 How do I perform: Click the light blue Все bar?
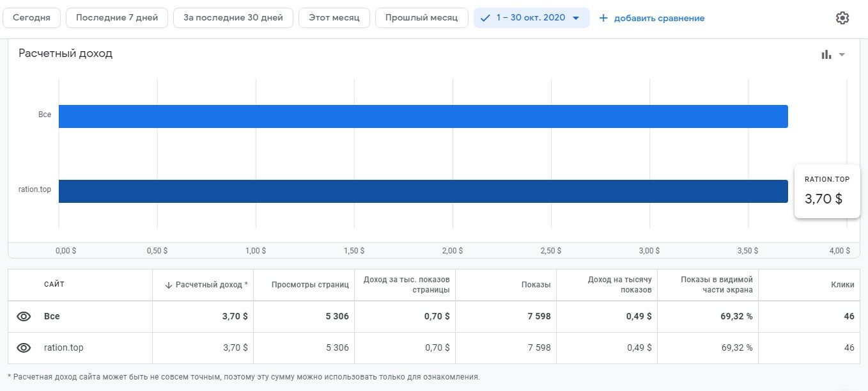422,116
